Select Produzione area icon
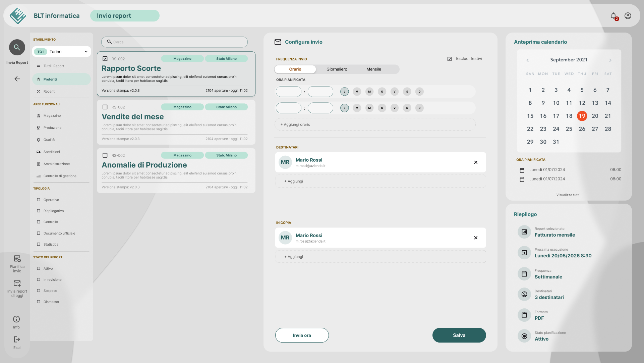Screen dimensions: 644x363 tap(39, 128)
